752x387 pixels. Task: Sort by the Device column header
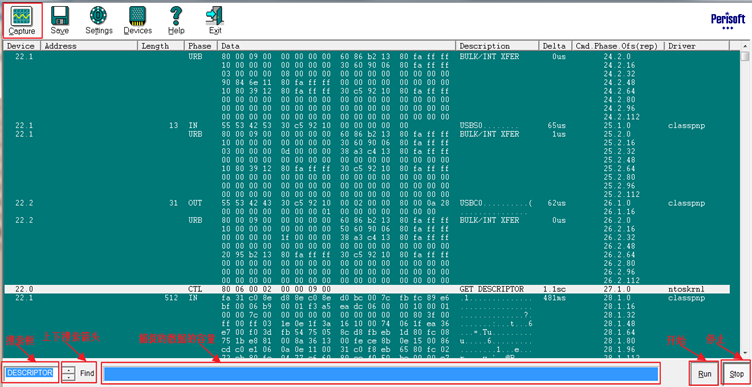[22, 46]
